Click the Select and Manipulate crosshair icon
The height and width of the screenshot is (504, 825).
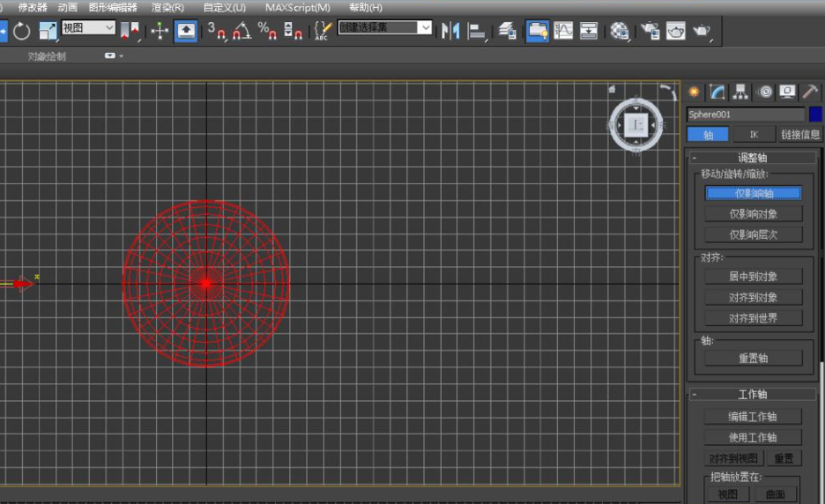(160, 31)
